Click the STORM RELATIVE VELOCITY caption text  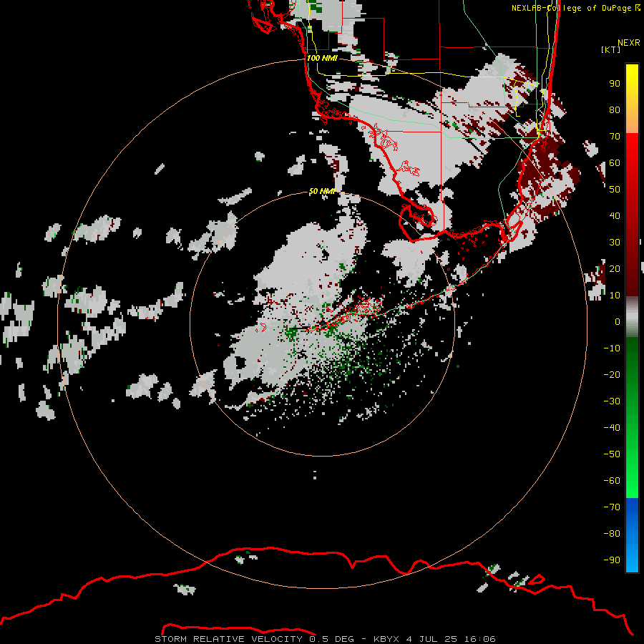(228, 639)
